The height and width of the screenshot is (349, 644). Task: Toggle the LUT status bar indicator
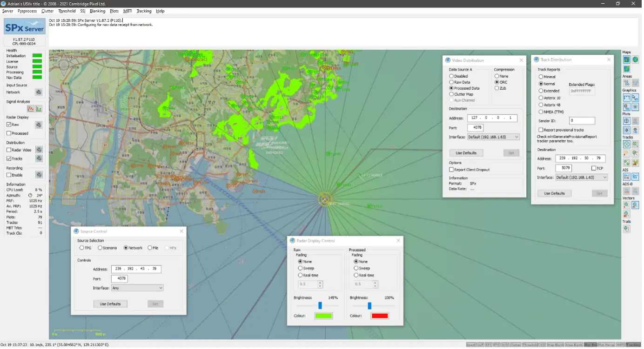tap(481, 345)
